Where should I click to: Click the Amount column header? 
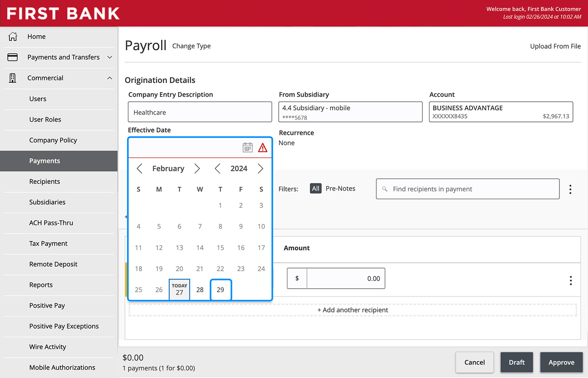coord(297,248)
